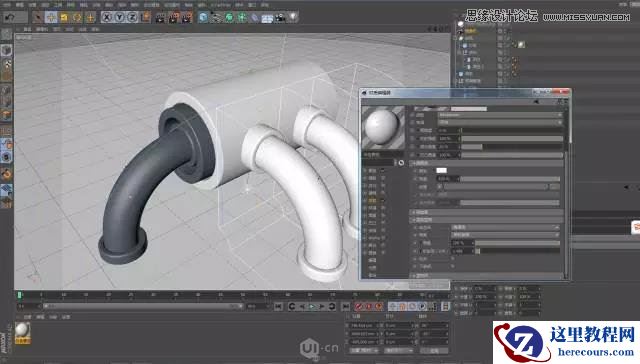
Task: Open the Attenuation dropdown below Type
Action: tap(500, 122)
